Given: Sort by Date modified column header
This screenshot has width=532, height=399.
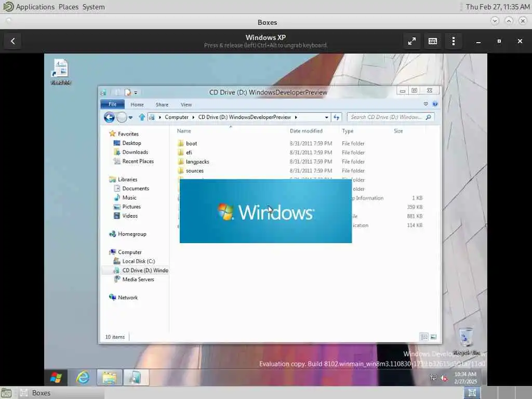Looking at the screenshot, I should pos(306,131).
